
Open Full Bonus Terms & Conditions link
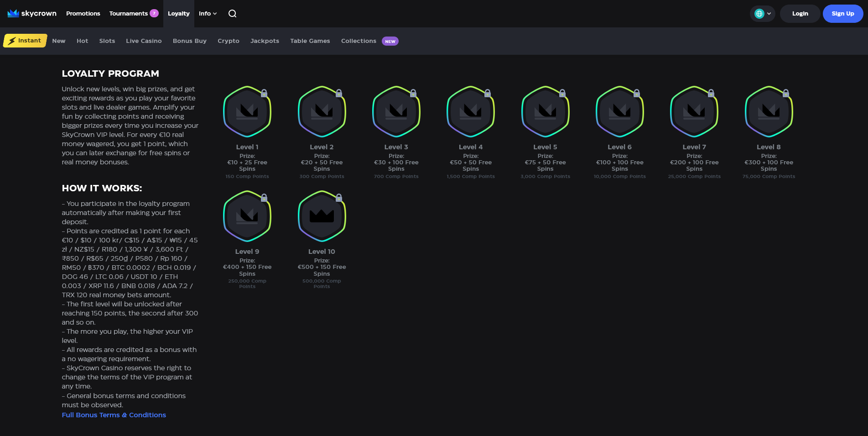pyautogui.click(x=114, y=415)
